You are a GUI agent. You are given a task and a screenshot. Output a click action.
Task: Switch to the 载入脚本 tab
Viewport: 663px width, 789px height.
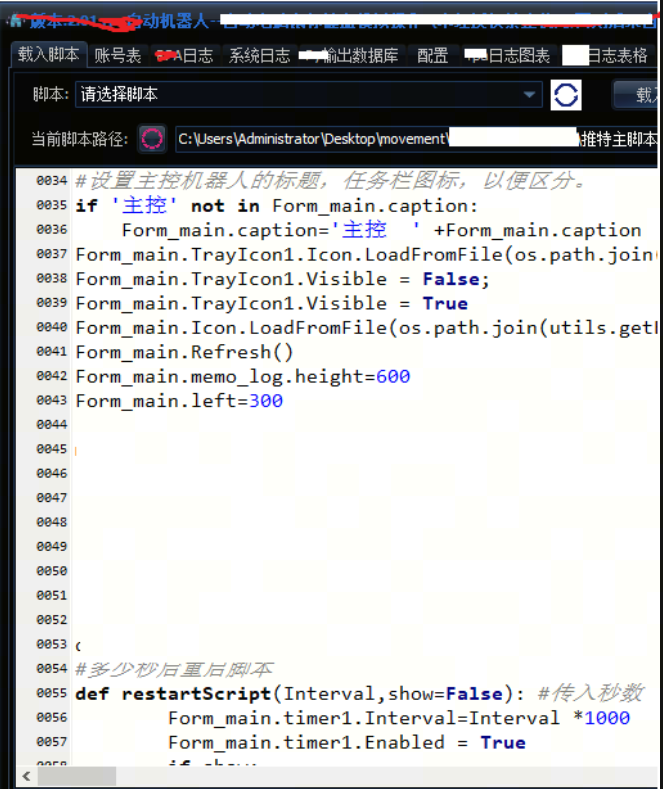(48, 55)
